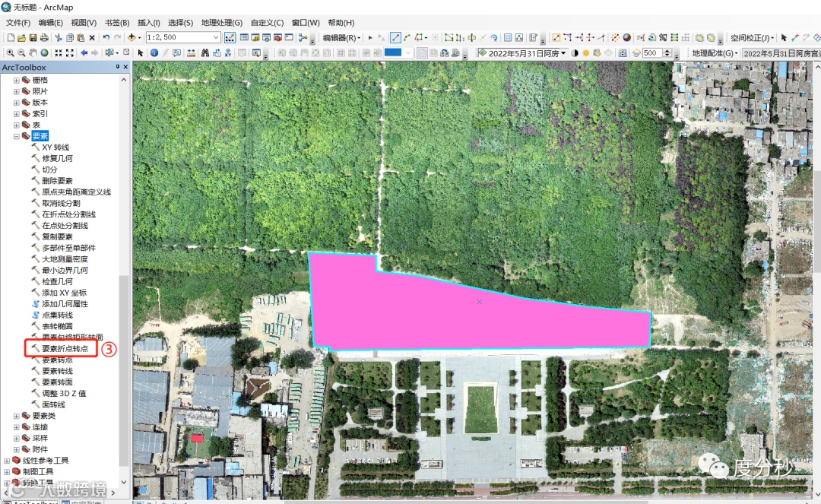Screen dimensions: 821x504
Task: Click the Go To XY icon
Action: tap(228, 53)
